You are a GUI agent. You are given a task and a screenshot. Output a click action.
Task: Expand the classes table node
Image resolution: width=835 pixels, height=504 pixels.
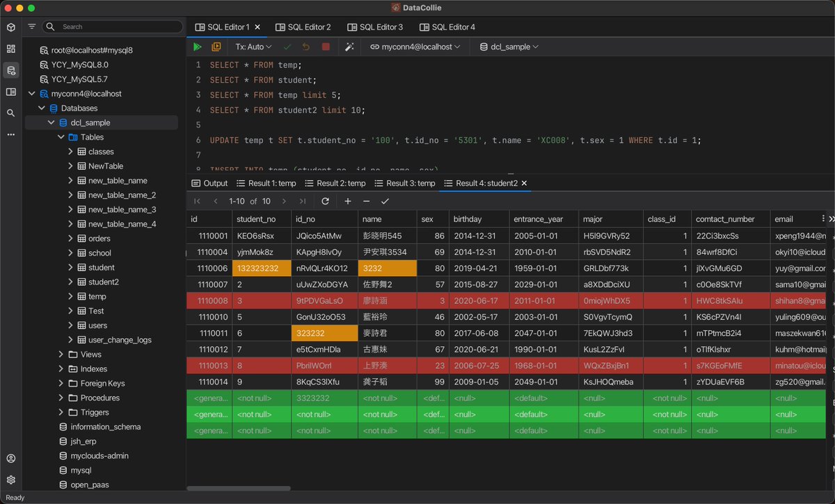point(70,152)
